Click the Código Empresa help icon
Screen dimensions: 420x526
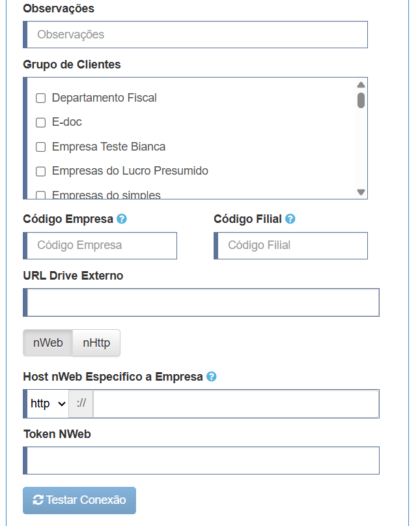point(122,219)
